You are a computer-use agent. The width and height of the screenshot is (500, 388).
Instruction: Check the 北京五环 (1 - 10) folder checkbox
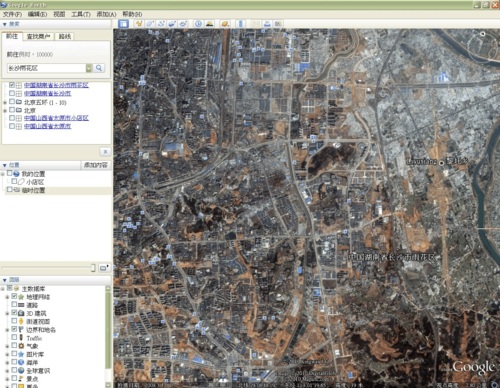(12, 102)
